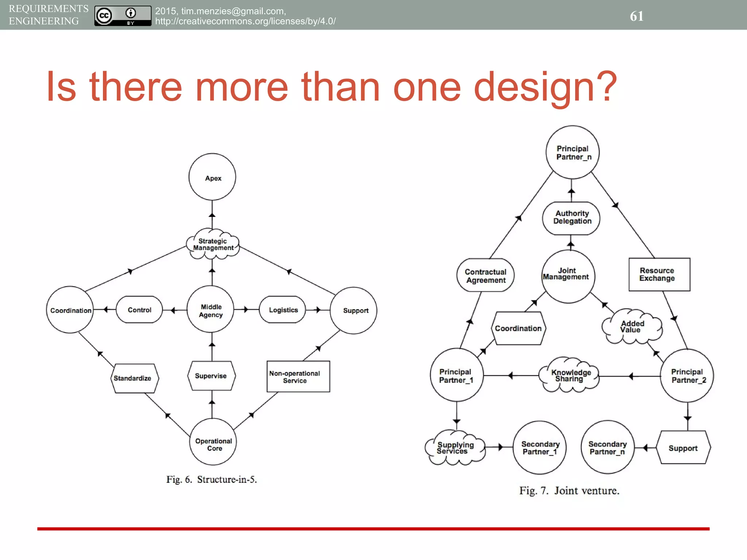Select the Coordination circle in Fig. 6
The height and width of the screenshot is (560, 747).
[x=70, y=310]
